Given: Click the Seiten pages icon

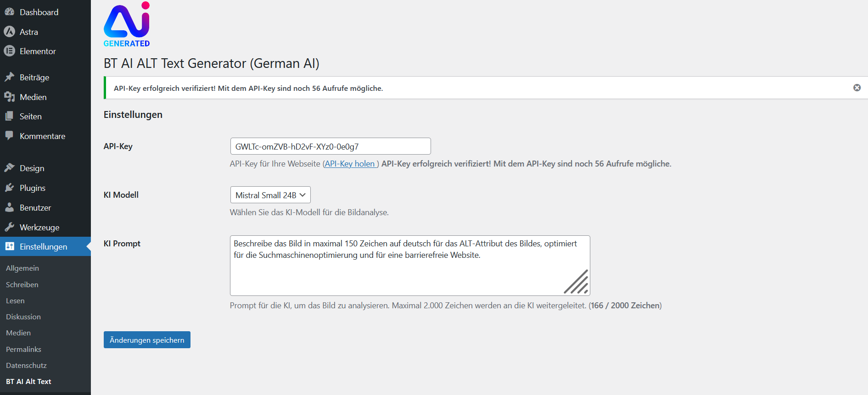Looking at the screenshot, I should pyautogui.click(x=9, y=116).
